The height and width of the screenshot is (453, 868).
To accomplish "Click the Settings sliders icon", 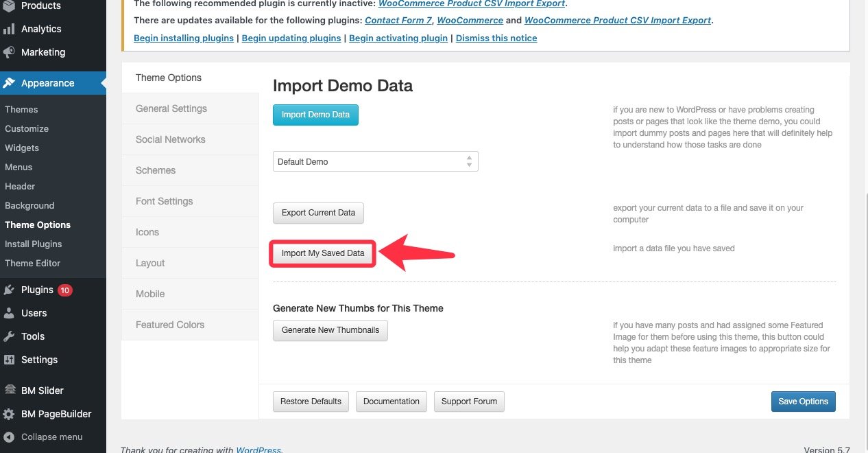I will pyautogui.click(x=9, y=360).
